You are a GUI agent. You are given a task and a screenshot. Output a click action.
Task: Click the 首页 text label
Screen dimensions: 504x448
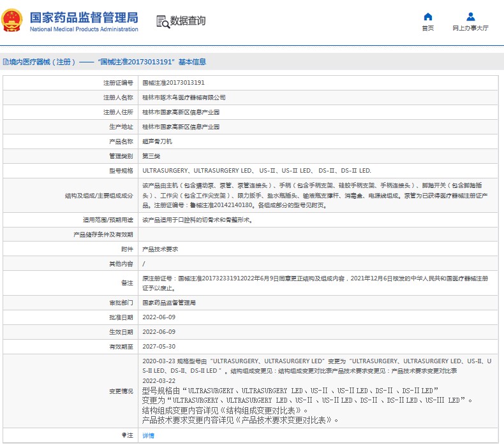[x=428, y=28]
